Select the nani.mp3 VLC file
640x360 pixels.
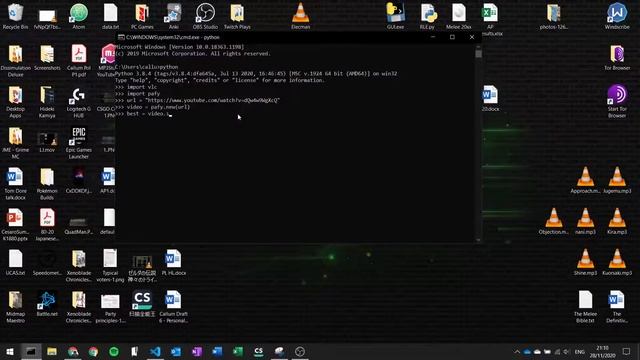pos(585,221)
